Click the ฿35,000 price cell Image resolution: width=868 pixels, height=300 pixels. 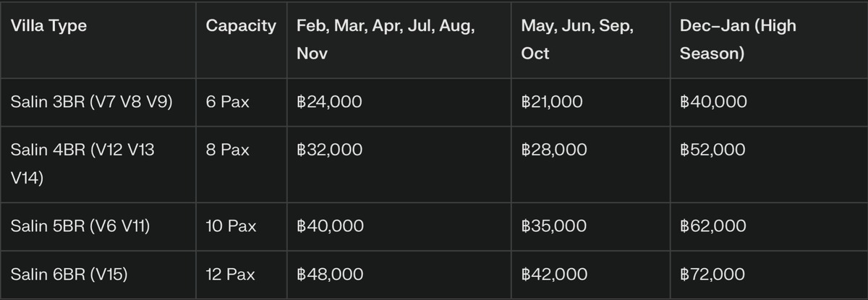point(553,226)
